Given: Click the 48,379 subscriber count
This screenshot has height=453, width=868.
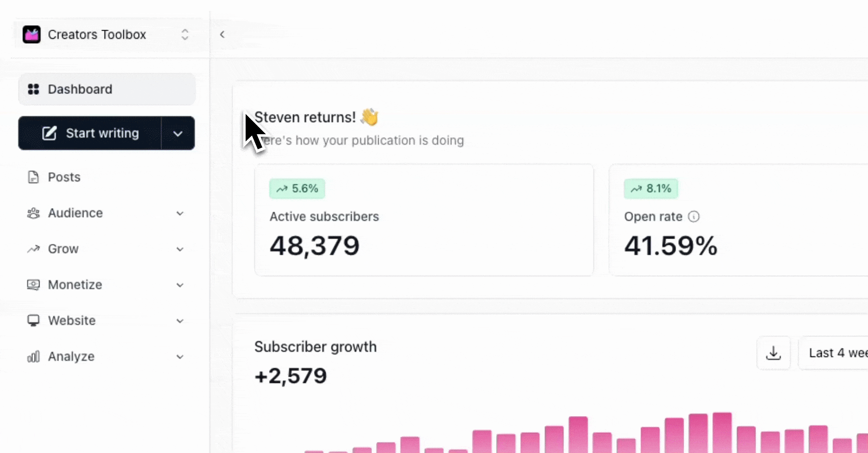Looking at the screenshot, I should pos(314,246).
